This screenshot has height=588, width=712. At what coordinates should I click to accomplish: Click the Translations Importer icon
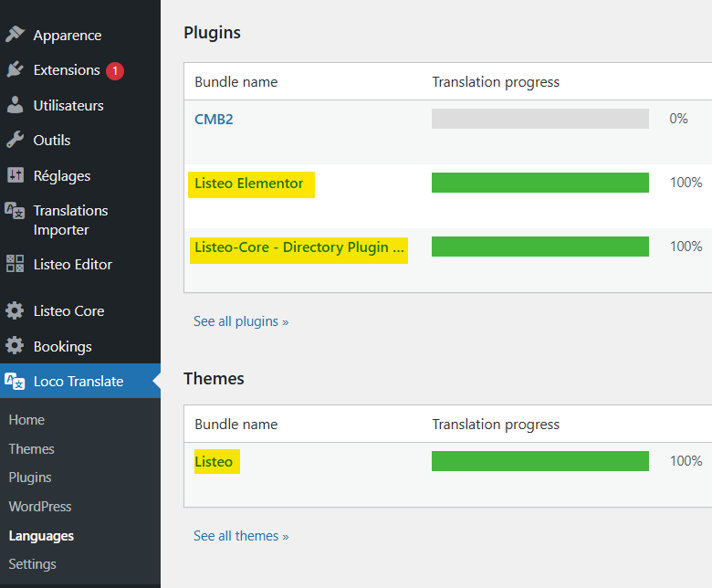pos(15,211)
